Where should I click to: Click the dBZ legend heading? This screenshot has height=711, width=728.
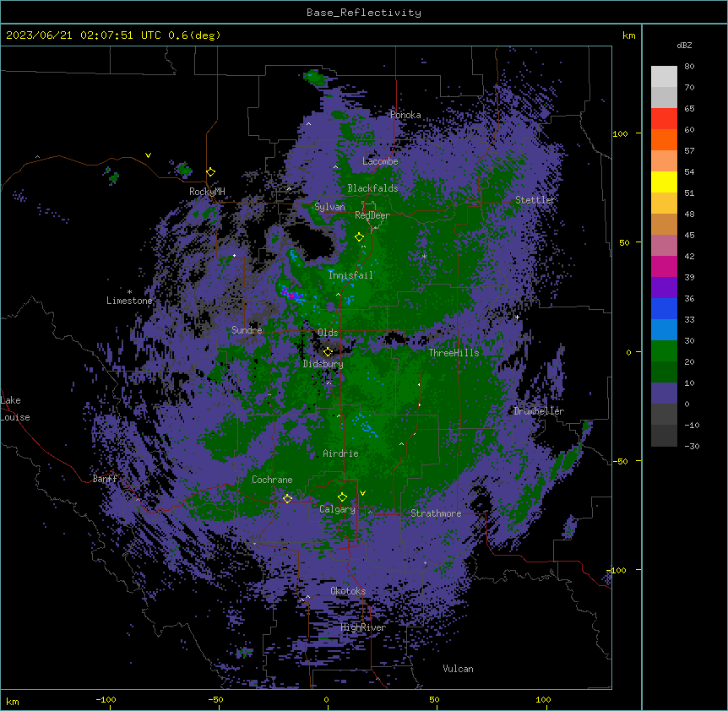pos(684,45)
